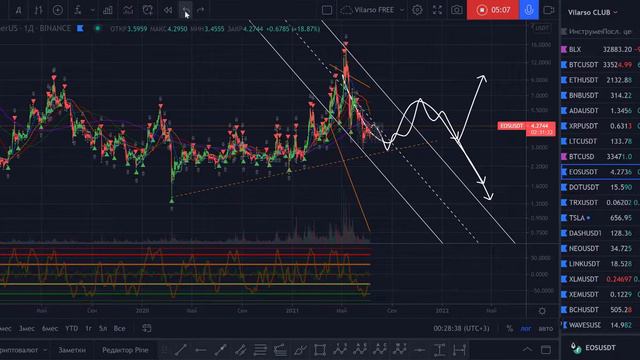This screenshot has height=360, width=640.
Task: Toggle авто scale mode
Action: point(546,328)
